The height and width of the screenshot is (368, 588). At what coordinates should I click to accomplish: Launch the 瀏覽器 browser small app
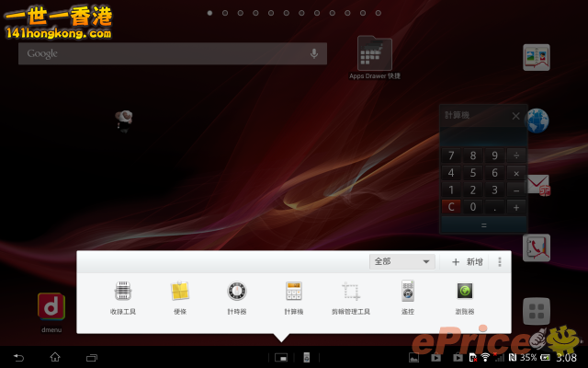point(465,296)
